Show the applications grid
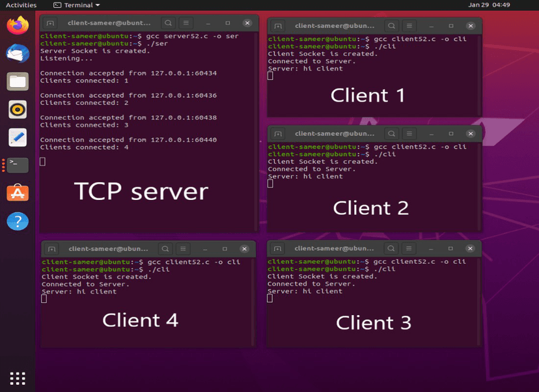This screenshot has width=539, height=392. tap(18, 377)
